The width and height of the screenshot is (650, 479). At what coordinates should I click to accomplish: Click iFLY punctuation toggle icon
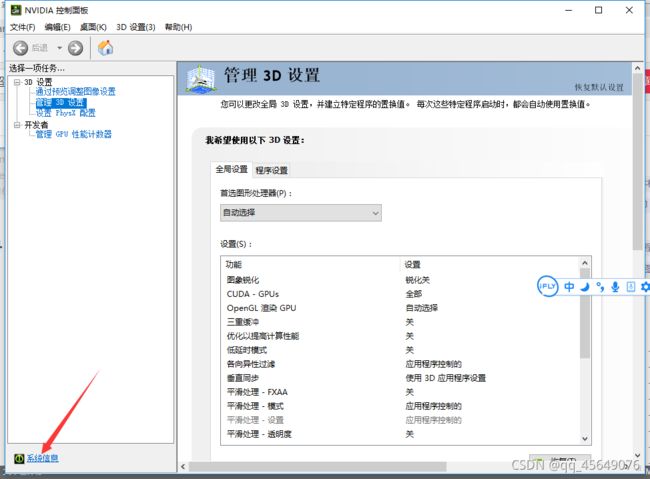(x=600, y=287)
